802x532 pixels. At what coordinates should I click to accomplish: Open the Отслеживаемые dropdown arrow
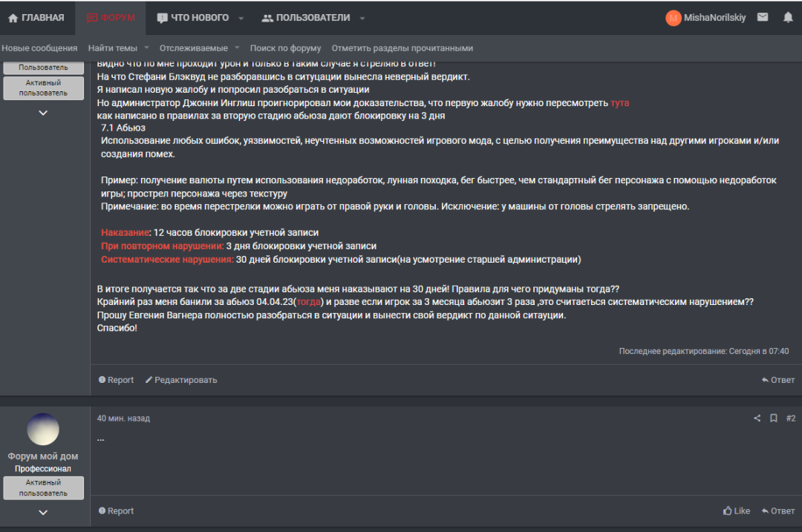237,47
